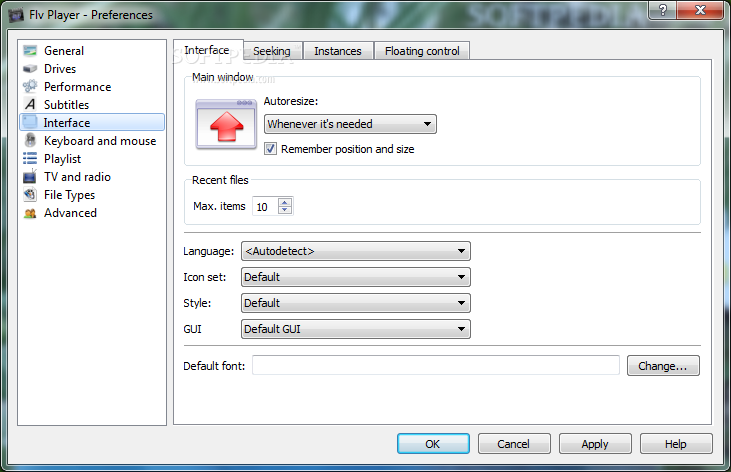Click the Max. items number field
Viewport: 731px width, 472px height.
tap(265, 206)
